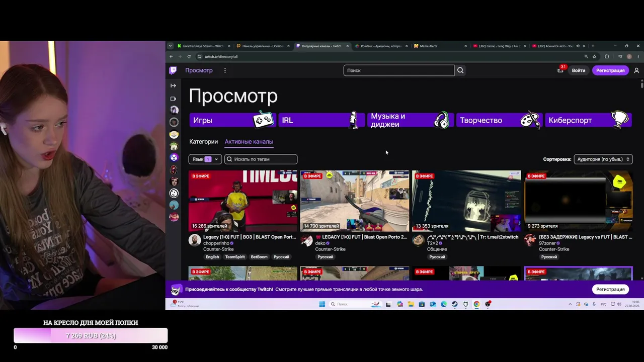
Task: Click the Chrome icon in the taskbar
Action: (x=476, y=304)
